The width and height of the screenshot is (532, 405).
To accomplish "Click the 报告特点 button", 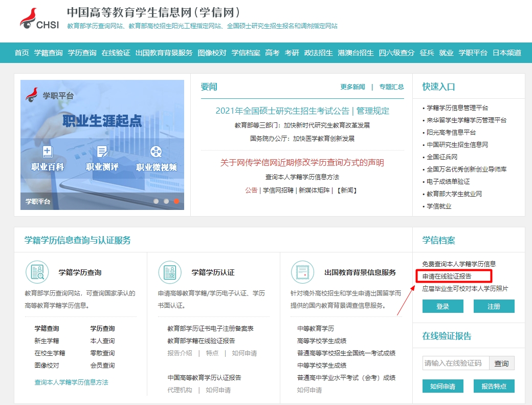I will [494, 386].
